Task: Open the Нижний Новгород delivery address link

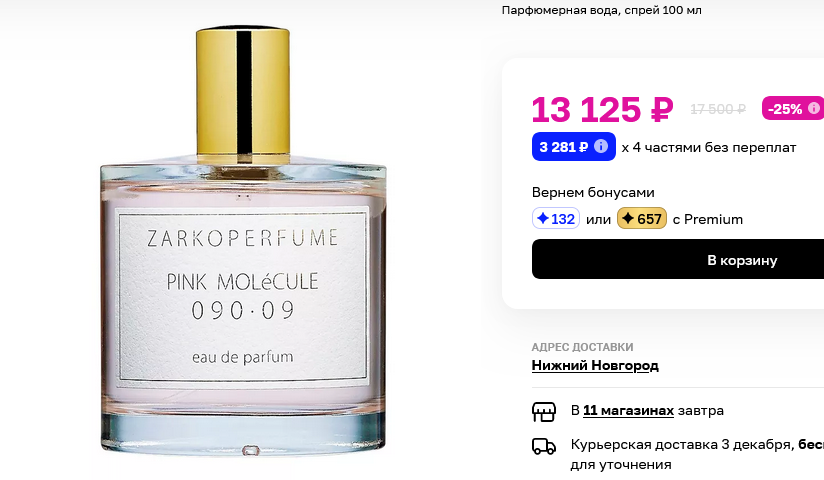Action: coord(595,365)
